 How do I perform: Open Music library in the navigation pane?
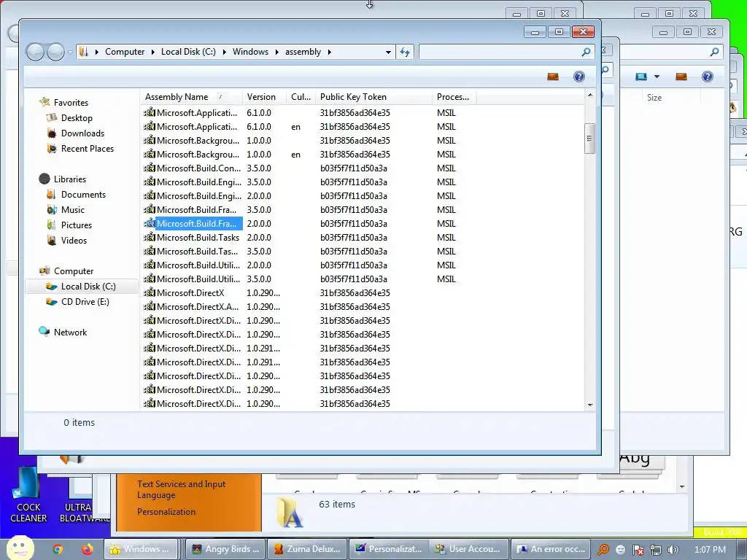tap(73, 210)
